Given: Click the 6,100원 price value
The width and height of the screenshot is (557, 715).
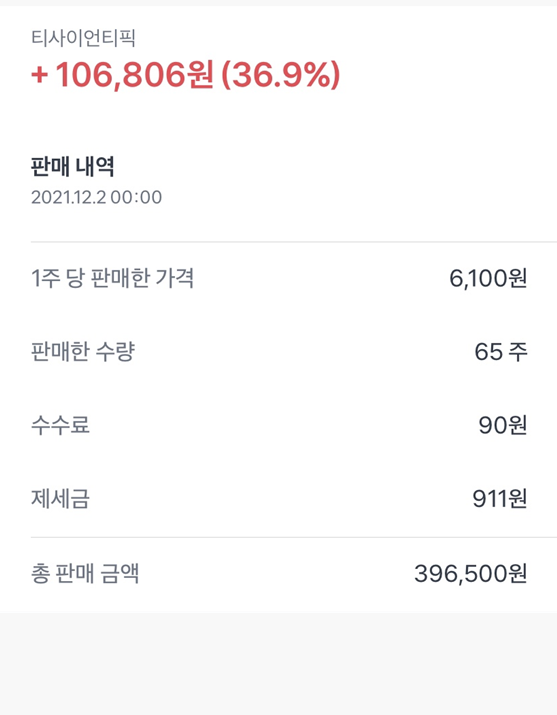Looking at the screenshot, I should coord(488,278).
